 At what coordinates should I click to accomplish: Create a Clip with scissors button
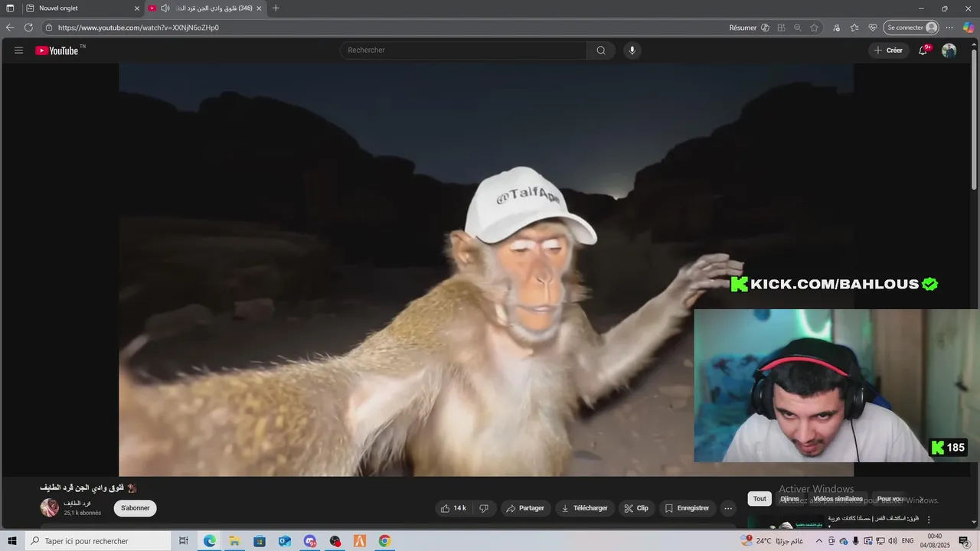(636, 508)
